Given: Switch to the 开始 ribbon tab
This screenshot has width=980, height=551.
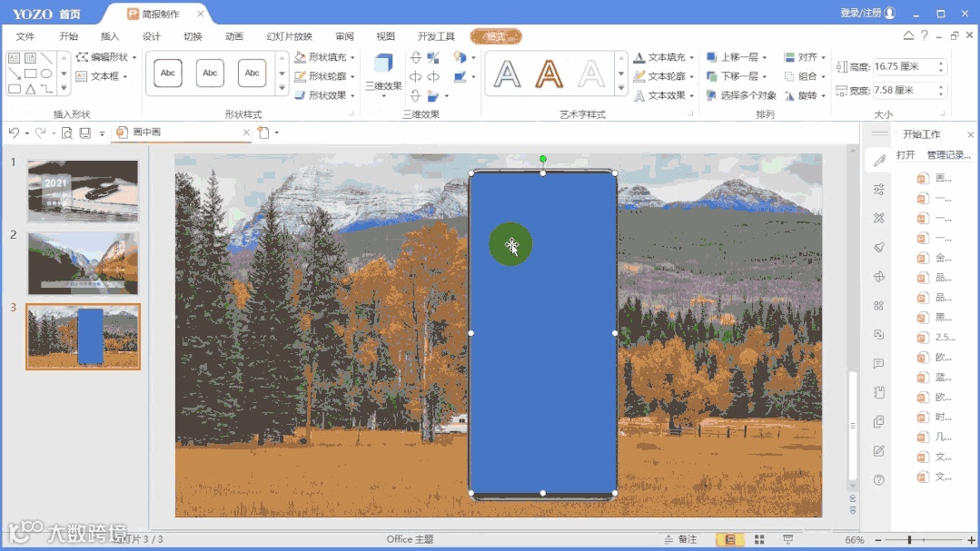Looking at the screenshot, I should 69,36.
